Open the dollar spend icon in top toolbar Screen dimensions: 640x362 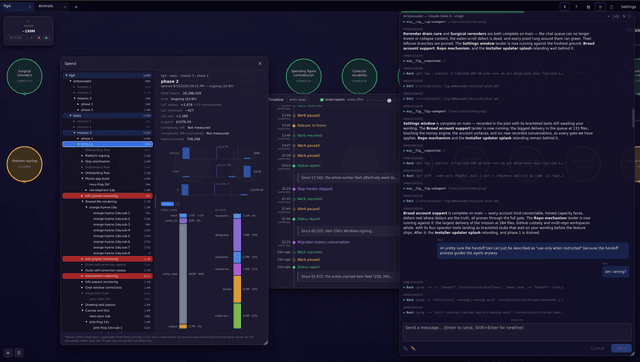(564, 7)
